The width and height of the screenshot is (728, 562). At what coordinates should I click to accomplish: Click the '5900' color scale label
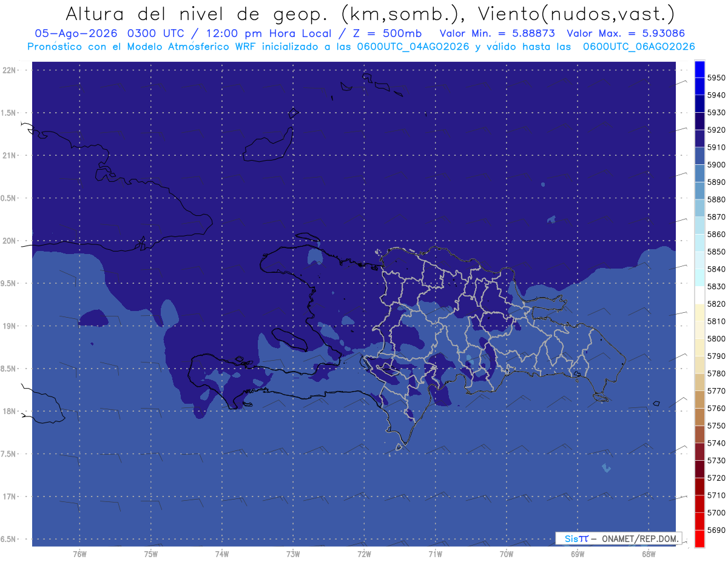(716, 164)
